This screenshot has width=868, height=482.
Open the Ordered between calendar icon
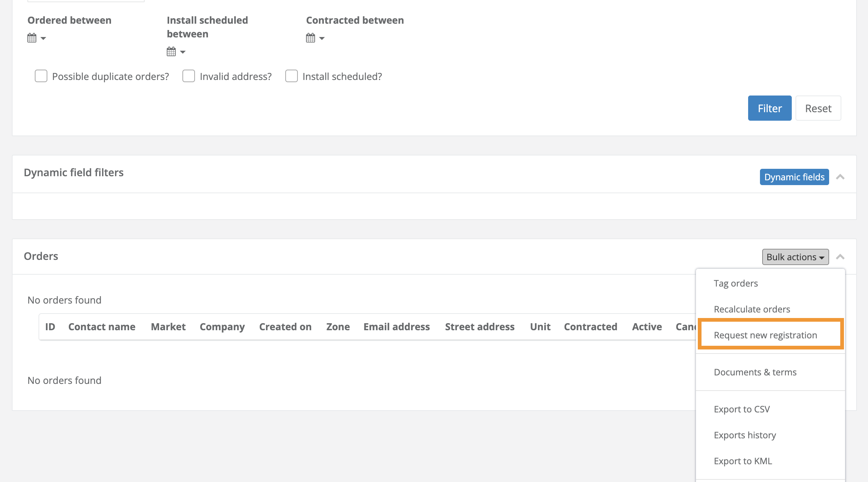point(32,38)
